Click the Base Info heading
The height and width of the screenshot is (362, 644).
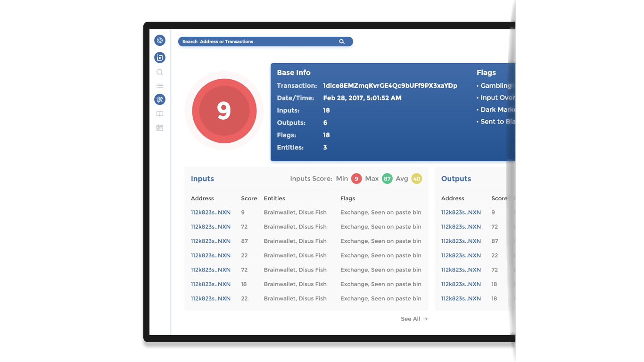tap(294, 73)
